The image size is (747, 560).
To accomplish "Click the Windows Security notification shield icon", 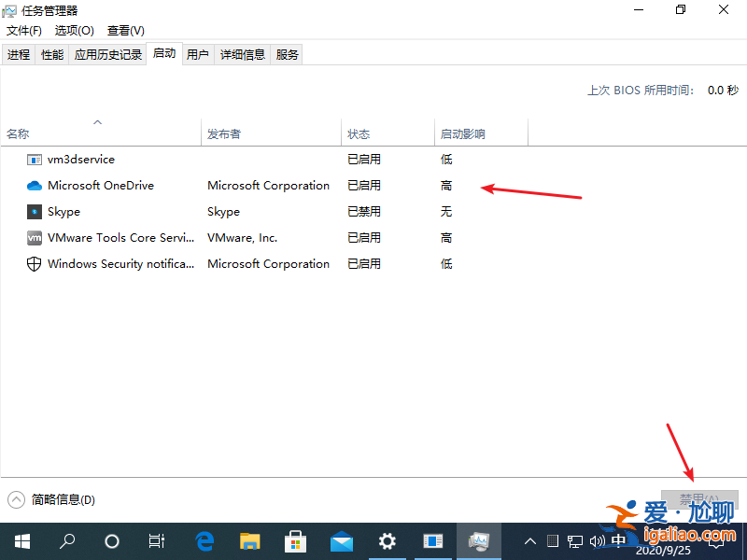I will coord(35,264).
